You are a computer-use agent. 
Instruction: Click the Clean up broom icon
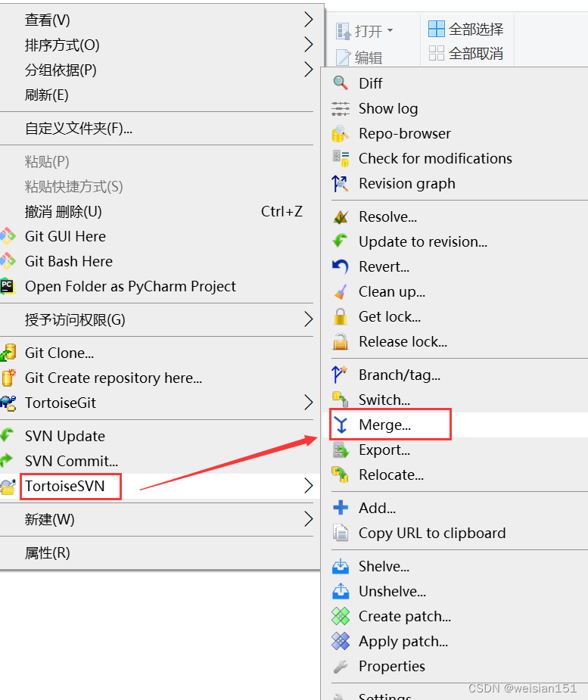click(x=341, y=292)
